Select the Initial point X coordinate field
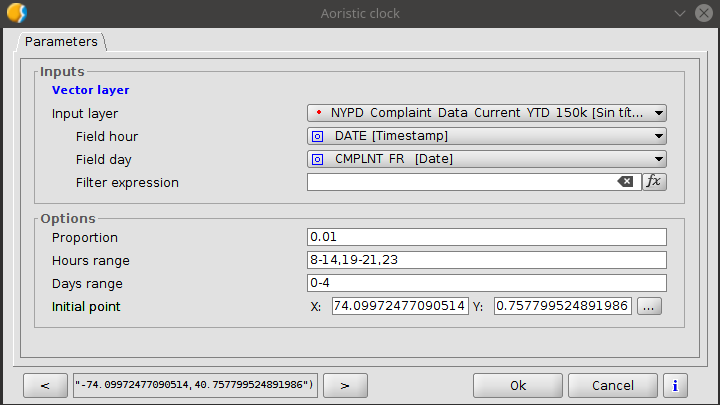720x405 pixels. [x=400, y=306]
